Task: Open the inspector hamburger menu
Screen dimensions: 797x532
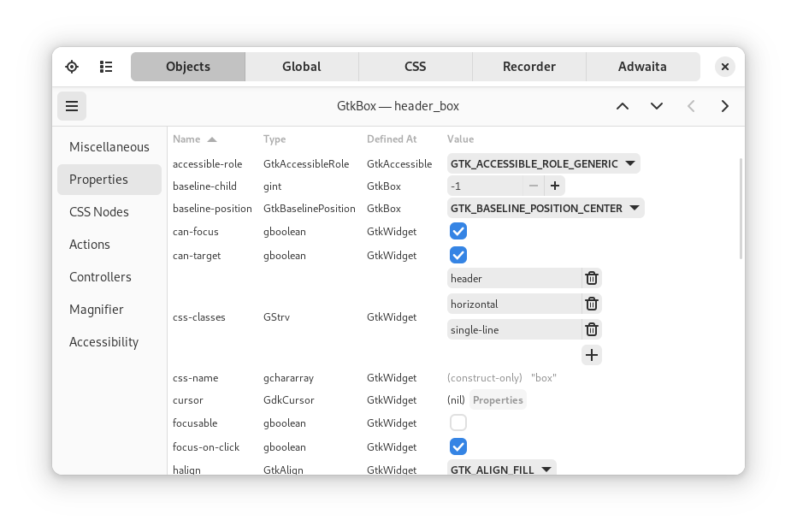Action: (x=72, y=106)
